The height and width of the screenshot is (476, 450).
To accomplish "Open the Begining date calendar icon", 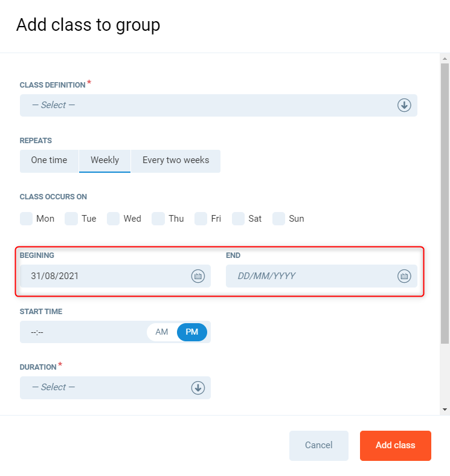I will [x=198, y=276].
